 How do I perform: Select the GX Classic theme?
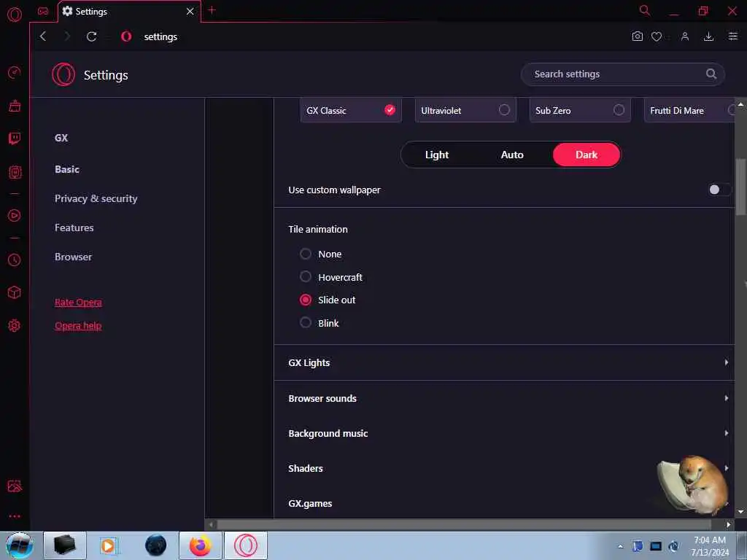[x=351, y=111]
